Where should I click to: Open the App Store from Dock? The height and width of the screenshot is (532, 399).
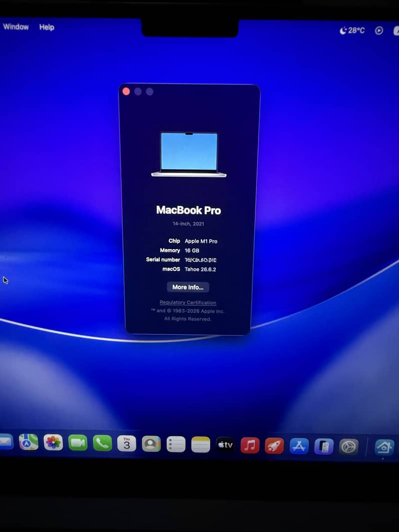[299, 446]
